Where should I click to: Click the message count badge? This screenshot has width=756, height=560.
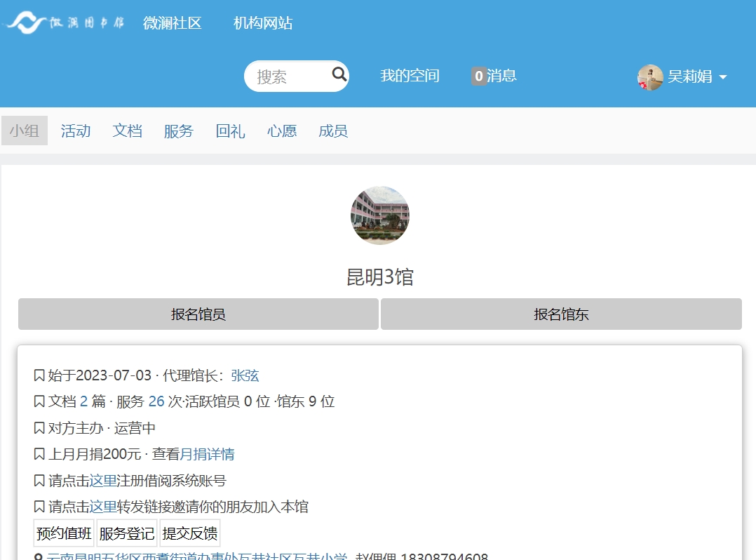point(479,76)
